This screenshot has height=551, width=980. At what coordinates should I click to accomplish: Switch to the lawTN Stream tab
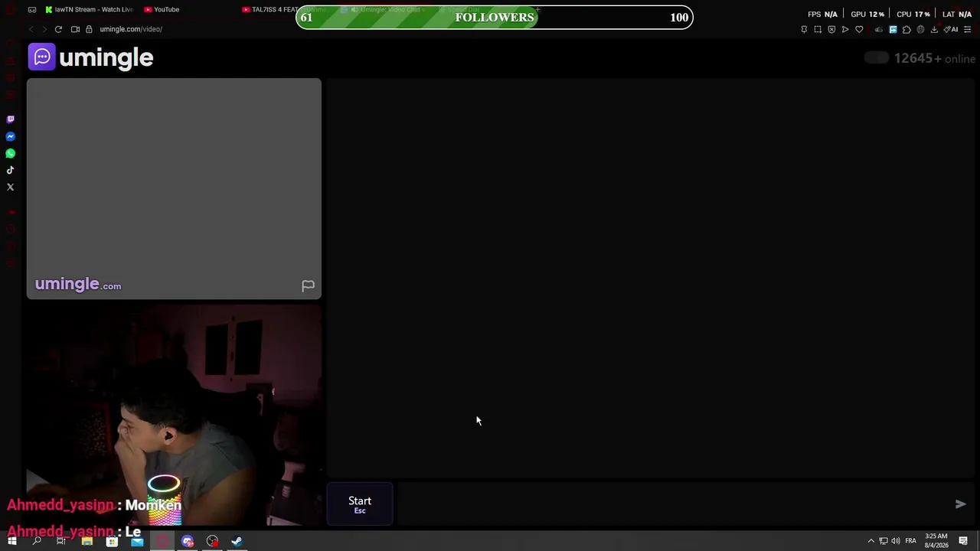pyautogui.click(x=89, y=10)
